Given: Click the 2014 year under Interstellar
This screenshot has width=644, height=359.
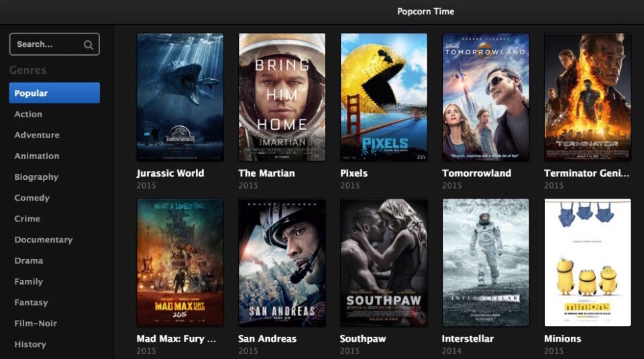Looking at the screenshot, I should pyautogui.click(x=451, y=351).
